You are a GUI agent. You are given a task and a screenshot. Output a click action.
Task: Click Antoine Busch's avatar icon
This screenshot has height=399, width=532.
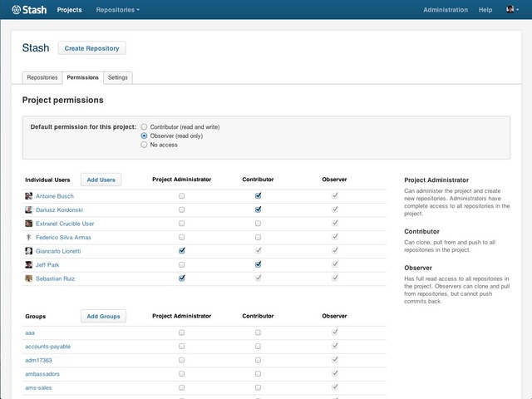(x=29, y=196)
